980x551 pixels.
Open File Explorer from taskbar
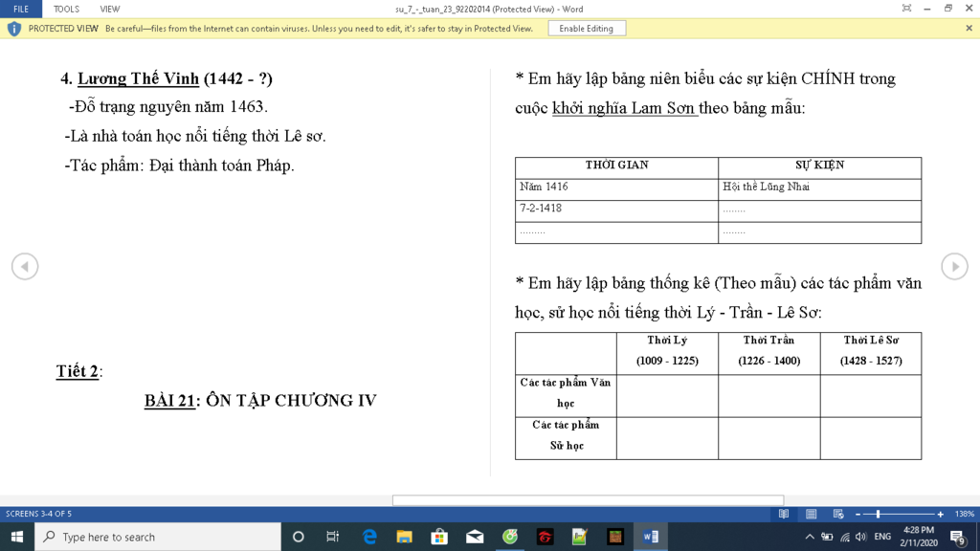[405, 537]
